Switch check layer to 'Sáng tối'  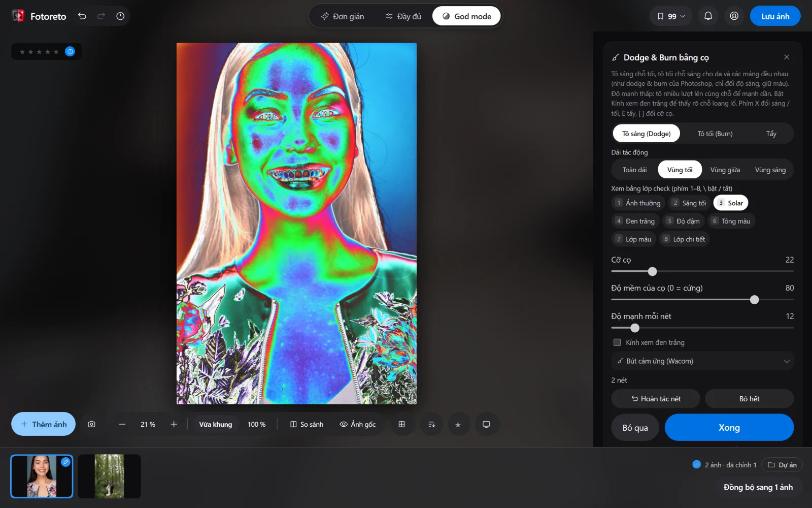click(689, 203)
